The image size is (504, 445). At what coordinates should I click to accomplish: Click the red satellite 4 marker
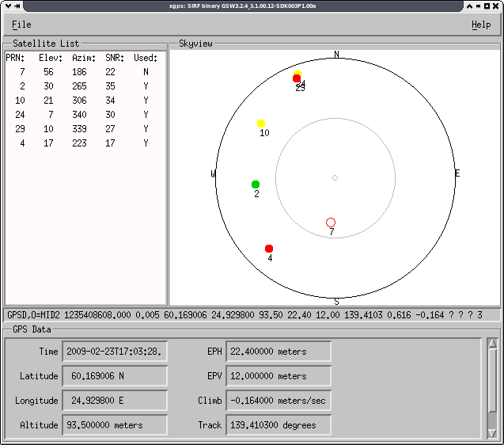coord(269,249)
